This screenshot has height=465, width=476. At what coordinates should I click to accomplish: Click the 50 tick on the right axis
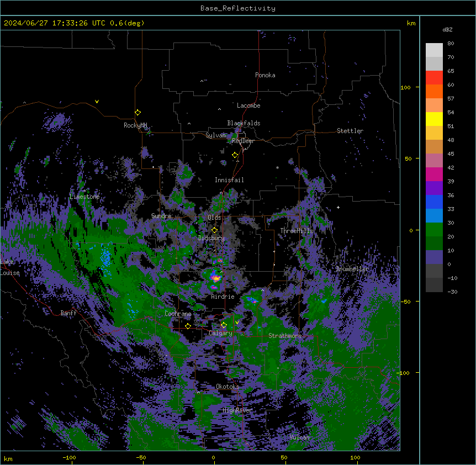(x=408, y=158)
